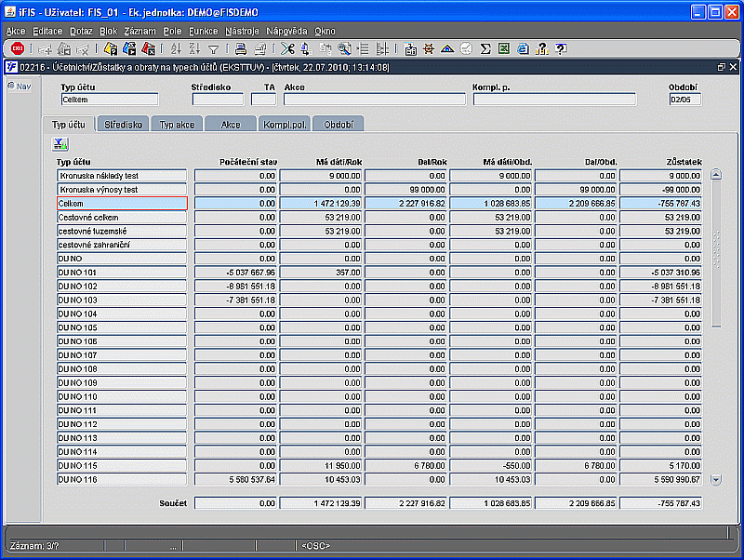
Task: Click the sort descending icon
Action: click(194, 48)
